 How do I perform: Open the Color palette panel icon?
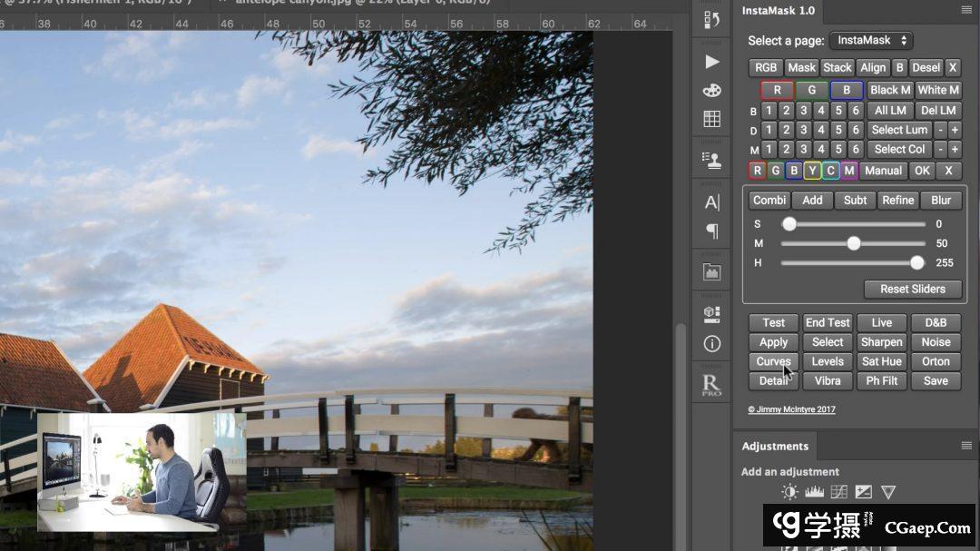(711, 91)
